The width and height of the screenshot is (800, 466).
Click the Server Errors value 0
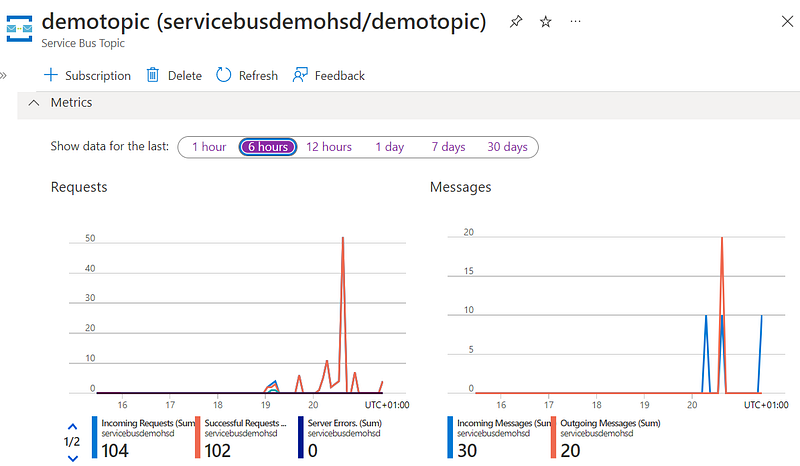point(313,451)
